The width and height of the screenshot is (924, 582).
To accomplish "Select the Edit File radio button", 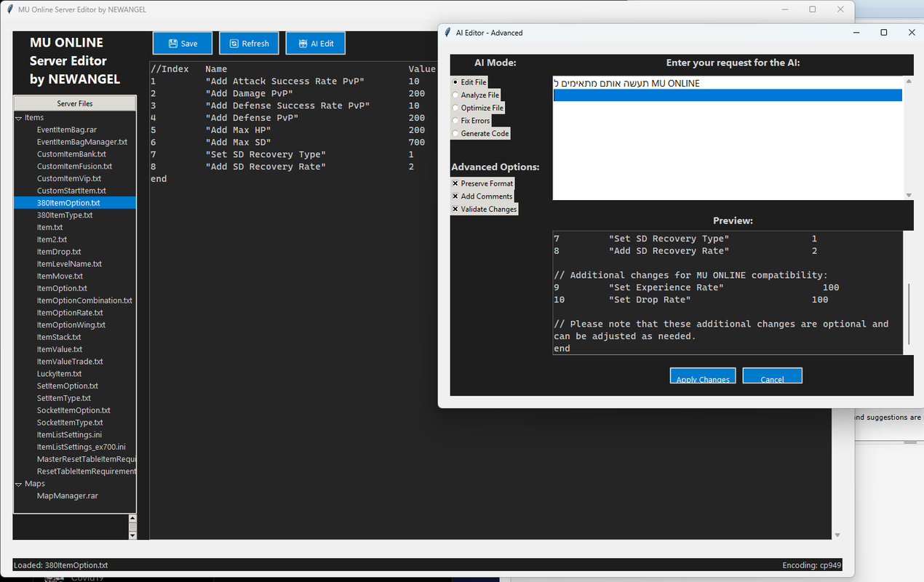I will point(469,82).
